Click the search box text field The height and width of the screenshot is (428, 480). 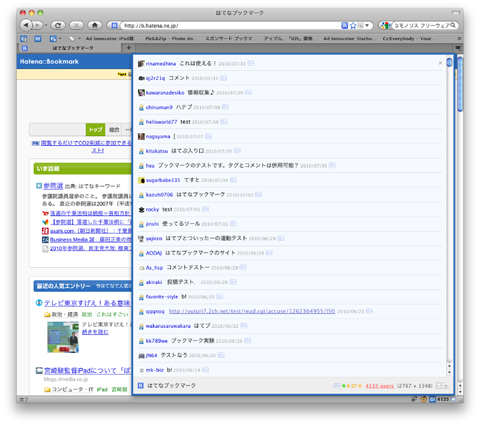pos(422,25)
